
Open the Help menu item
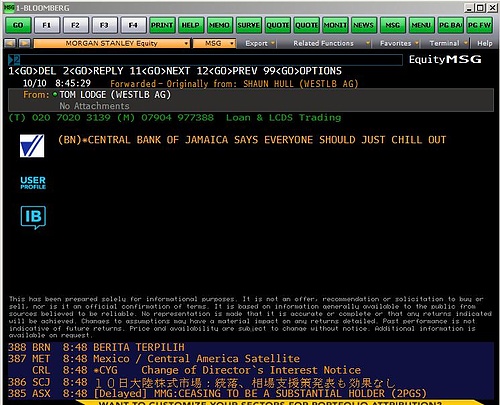coord(484,43)
